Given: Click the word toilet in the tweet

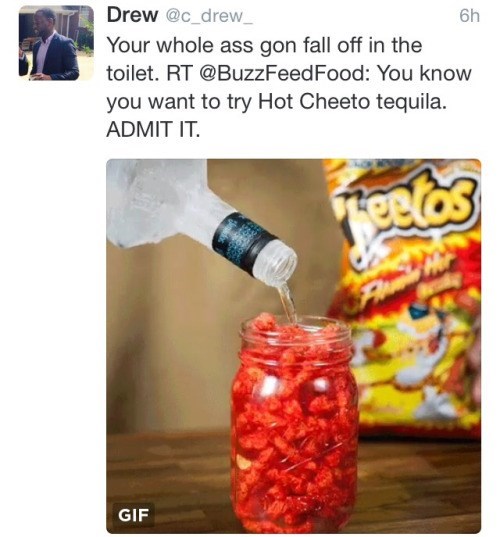Looking at the screenshot, I should [x=133, y=73].
